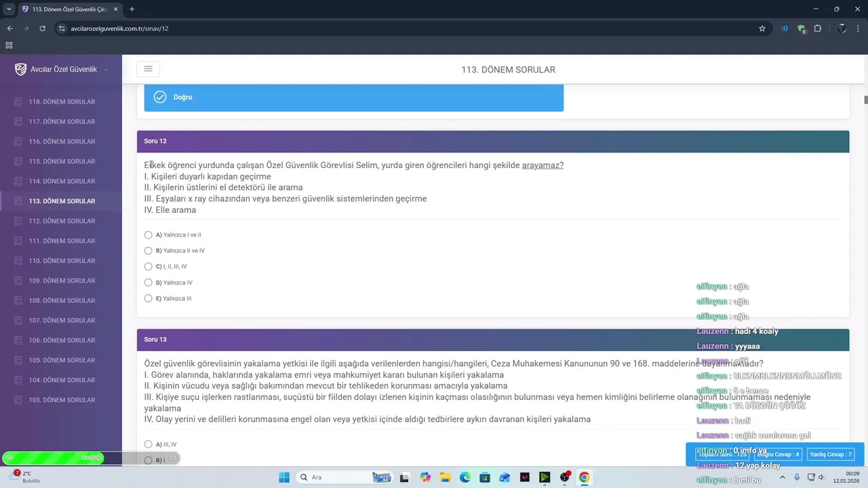Open 117. DÖNEM SORULAR in the sidebar
868x488 pixels.
(61, 121)
